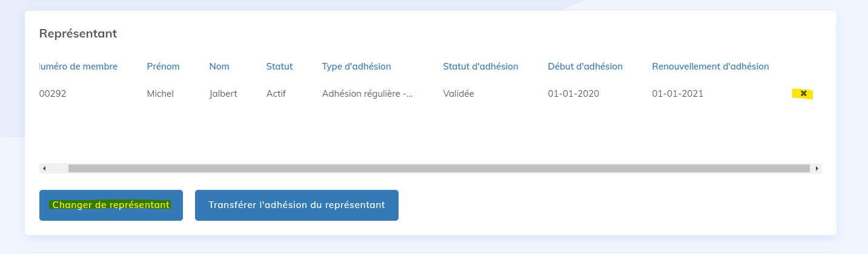Sort by Début d'adhésion column header
Image resolution: width=868 pixels, height=254 pixels.
point(585,67)
